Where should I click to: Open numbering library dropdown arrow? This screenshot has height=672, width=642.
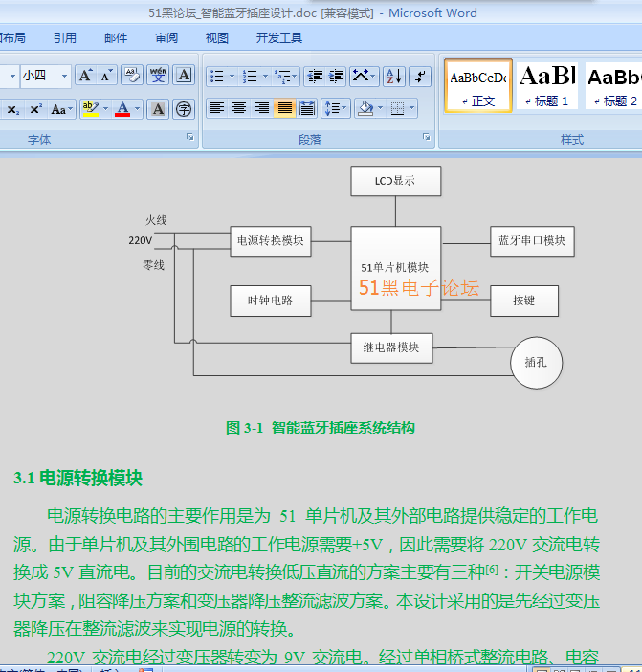[265, 77]
